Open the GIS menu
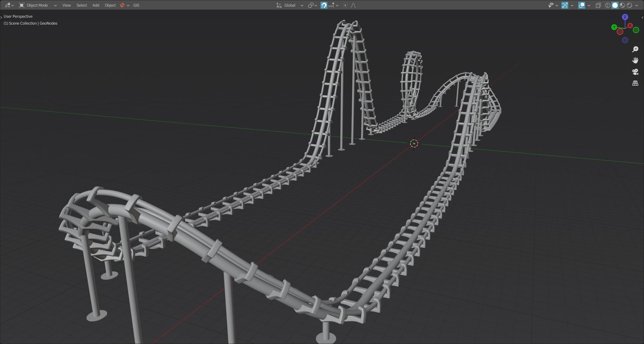The image size is (644, 344). click(x=136, y=5)
